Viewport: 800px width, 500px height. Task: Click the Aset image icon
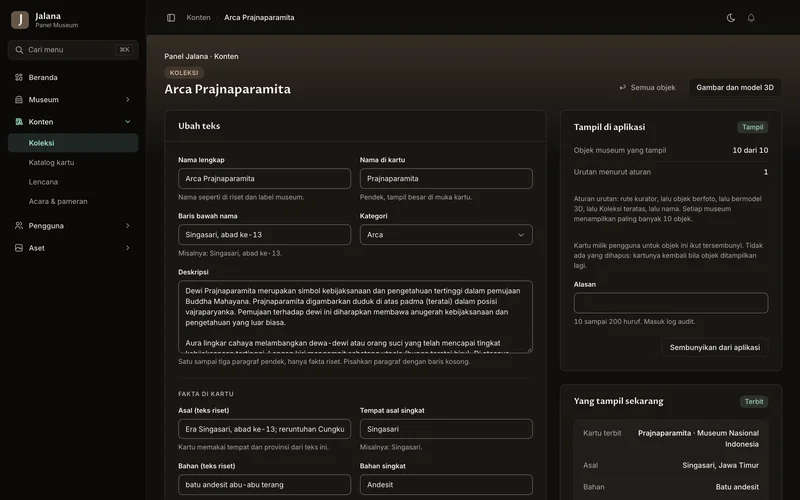(19, 248)
